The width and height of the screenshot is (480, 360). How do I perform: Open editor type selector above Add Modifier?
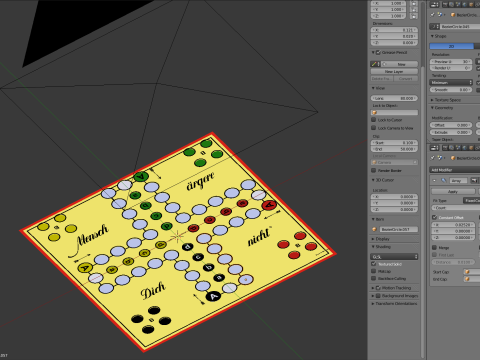point(434,148)
